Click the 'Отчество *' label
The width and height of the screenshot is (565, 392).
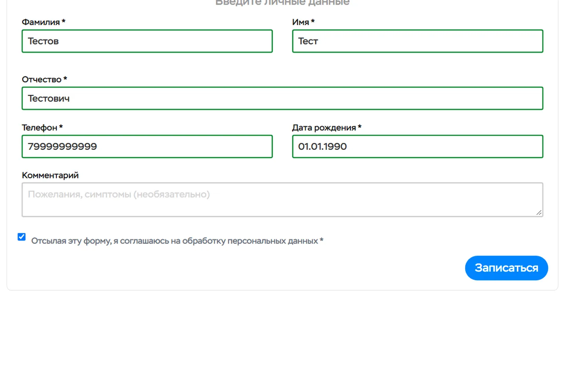point(44,80)
